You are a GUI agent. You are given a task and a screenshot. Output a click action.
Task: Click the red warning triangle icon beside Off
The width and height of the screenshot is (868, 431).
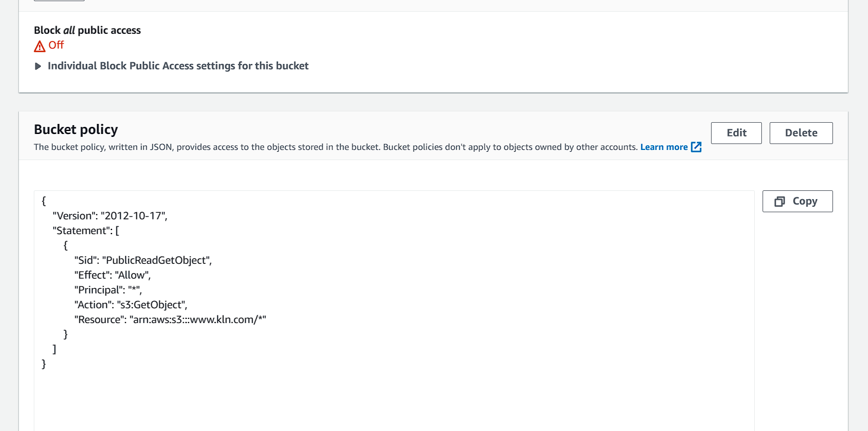39,45
